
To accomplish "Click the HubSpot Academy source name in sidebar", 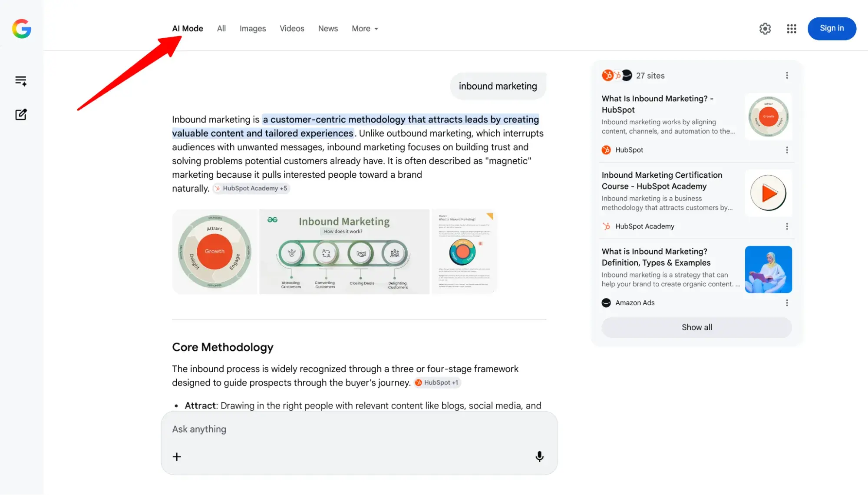I will click(x=644, y=226).
